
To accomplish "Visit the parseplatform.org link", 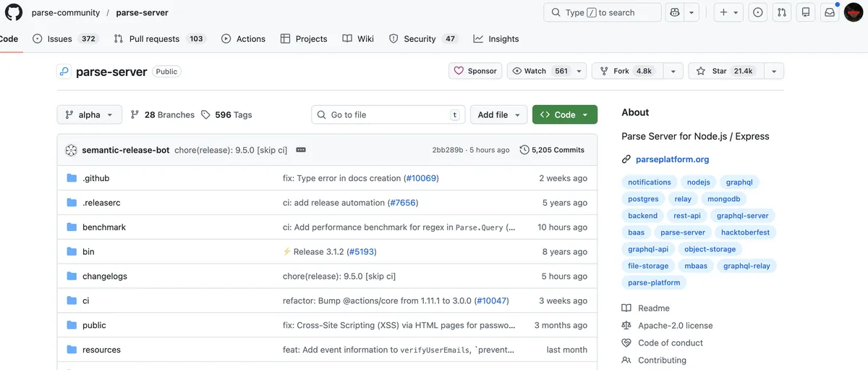I will (x=672, y=159).
